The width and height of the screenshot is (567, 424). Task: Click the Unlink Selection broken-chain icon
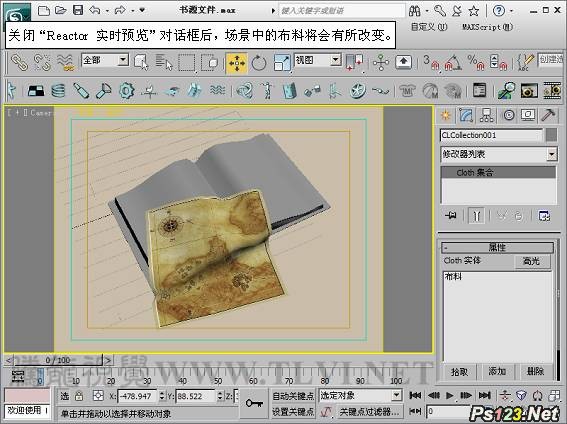point(42,62)
